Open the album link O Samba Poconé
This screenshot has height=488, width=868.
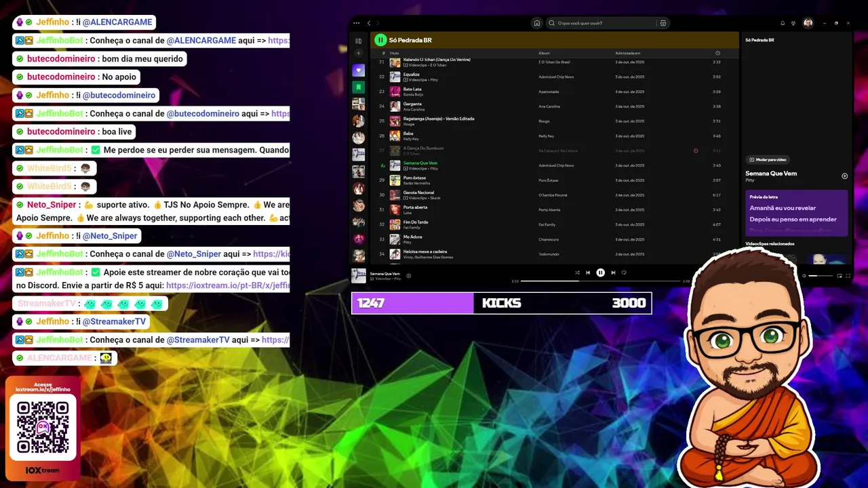pos(552,195)
